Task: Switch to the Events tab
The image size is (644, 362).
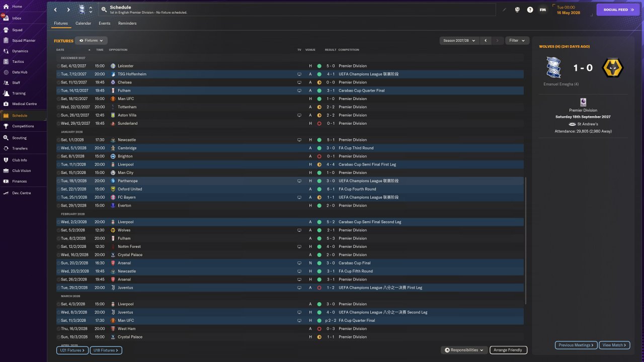Action: tap(105, 23)
